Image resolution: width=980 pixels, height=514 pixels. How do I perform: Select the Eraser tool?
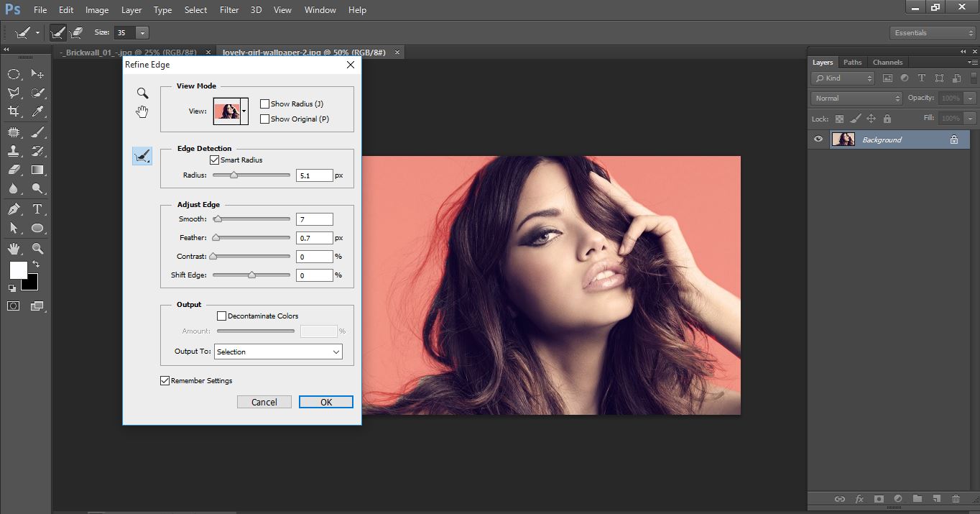coord(14,170)
